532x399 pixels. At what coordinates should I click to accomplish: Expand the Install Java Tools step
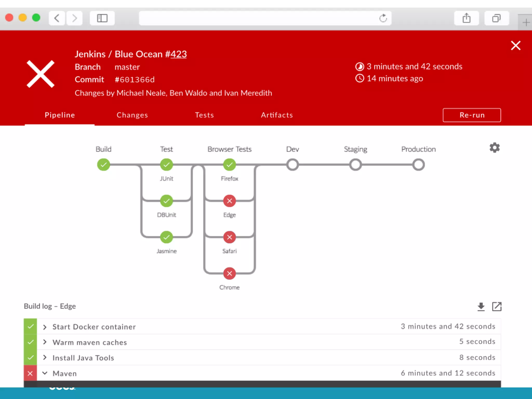pos(45,357)
